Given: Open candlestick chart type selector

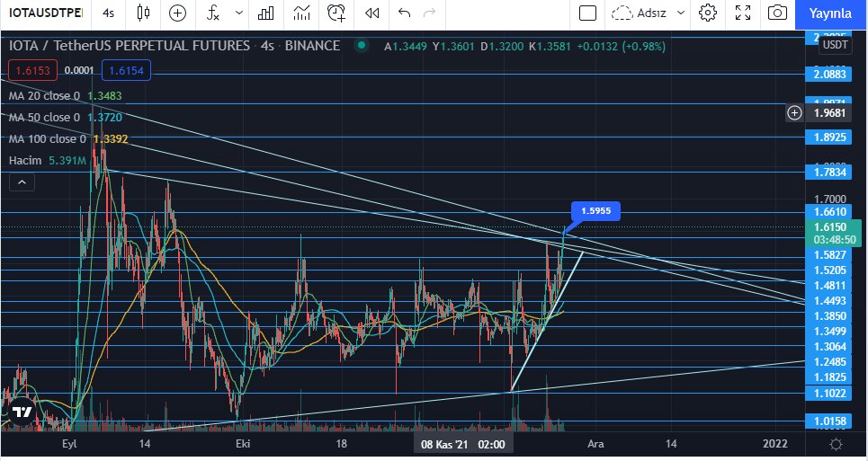Looking at the screenshot, I should pyautogui.click(x=143, y=13).
